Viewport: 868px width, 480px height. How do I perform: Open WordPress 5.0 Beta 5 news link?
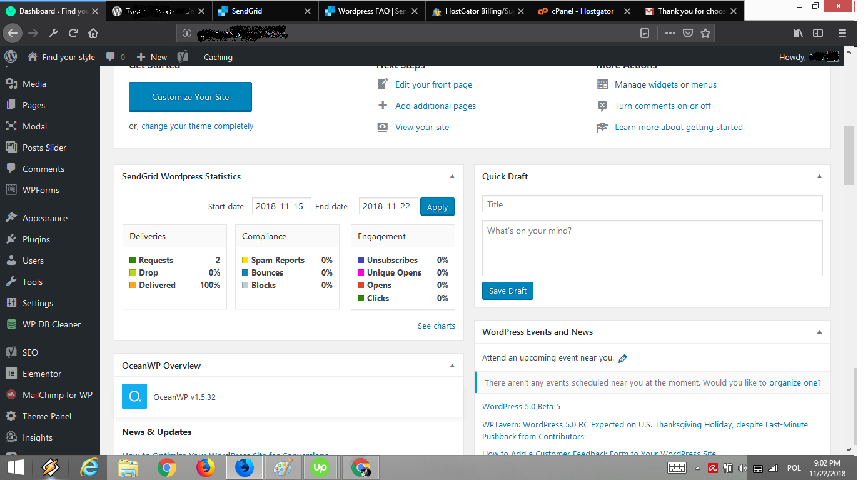coord(521,406)
